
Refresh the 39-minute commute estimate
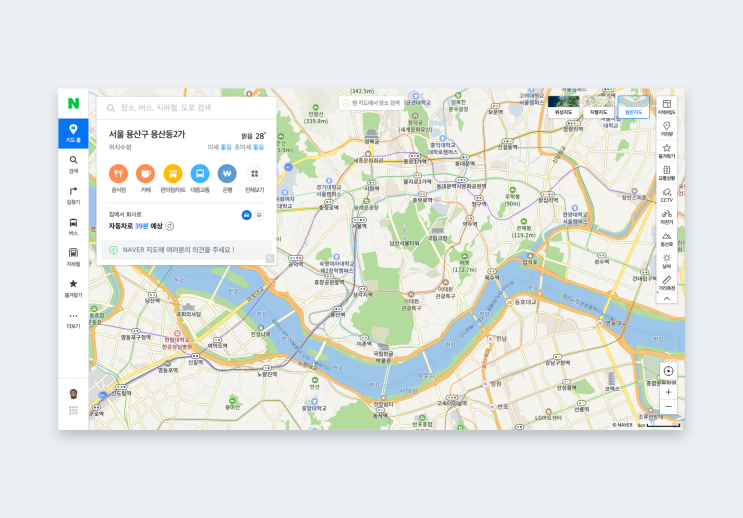170,226
